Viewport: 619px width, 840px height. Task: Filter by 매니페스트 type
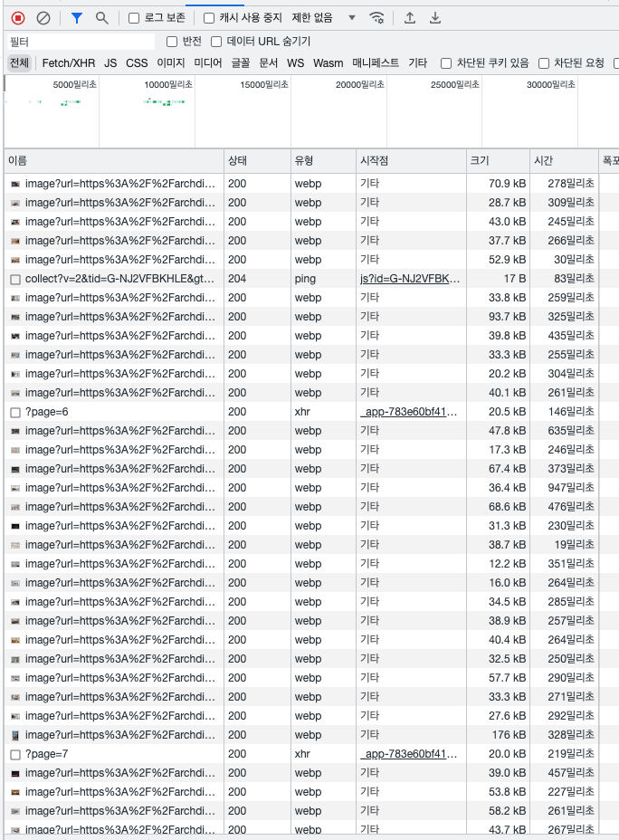[x=376, y=63]
